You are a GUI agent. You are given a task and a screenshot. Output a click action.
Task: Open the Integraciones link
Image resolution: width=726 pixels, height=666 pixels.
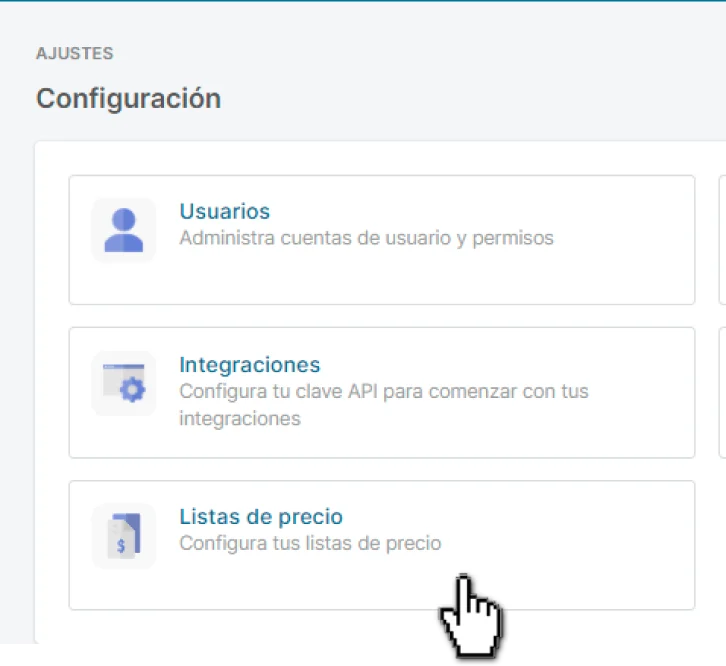tap(250, 365)
